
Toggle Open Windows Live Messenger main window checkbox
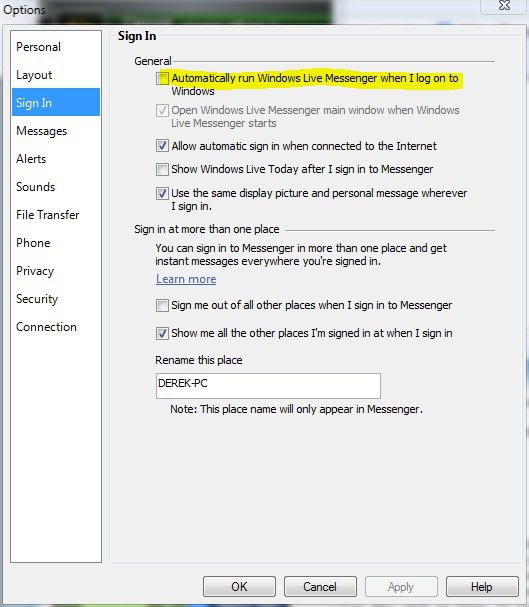[162, 110]
